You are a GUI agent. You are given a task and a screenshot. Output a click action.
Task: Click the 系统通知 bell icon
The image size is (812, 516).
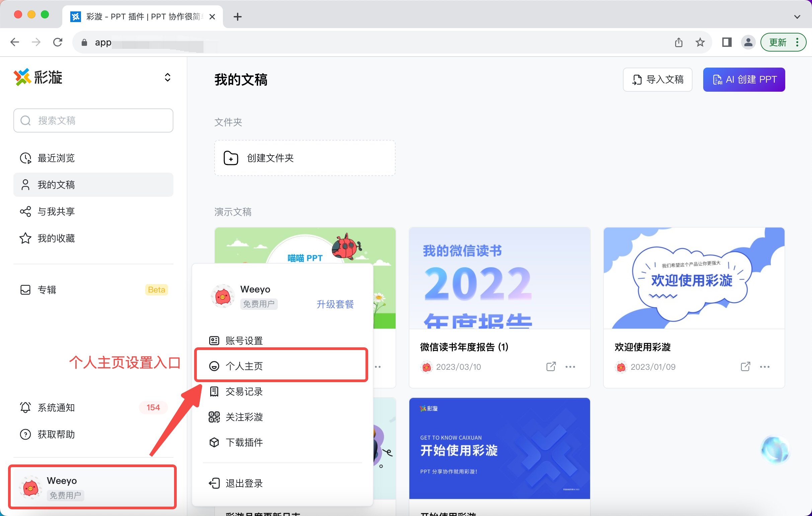[x=25, y=408]
